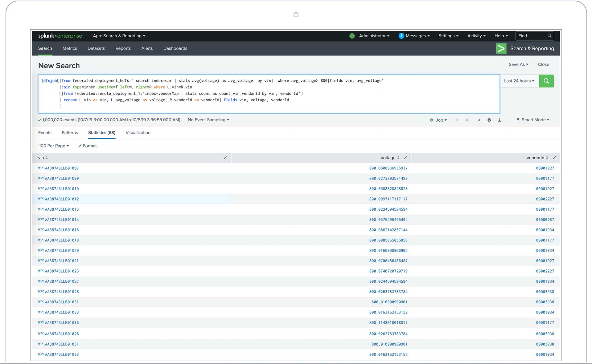The image size is (592, 364).
Task: Click the Find magnifier icon
Action: click(549, 36)
